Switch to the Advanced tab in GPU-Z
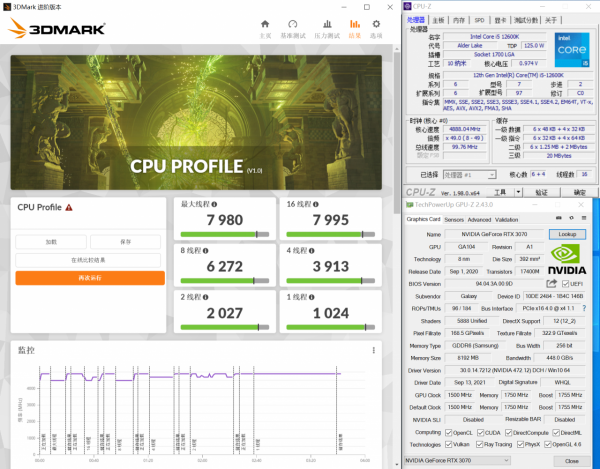The image size is (600, 469). tap(479, 220)
